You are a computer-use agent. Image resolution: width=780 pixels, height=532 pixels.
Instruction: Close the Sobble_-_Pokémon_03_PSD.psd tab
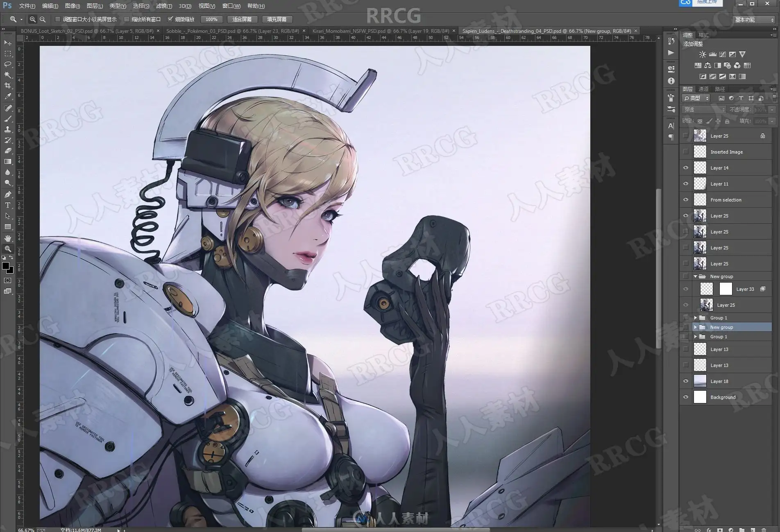pyautogui.click(x=304, y=31)
